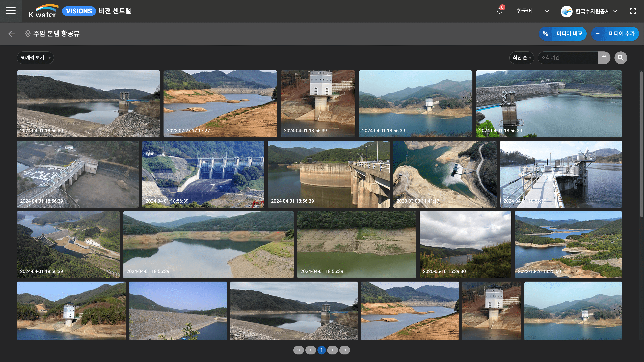This screenshot has height=362, width=644.
Task: Toggle fullscreen mode icon
Action: point(633,11)
